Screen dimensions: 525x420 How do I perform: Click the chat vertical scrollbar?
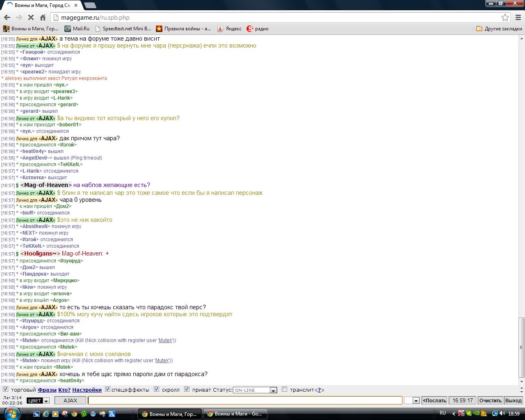click(521, 347)
